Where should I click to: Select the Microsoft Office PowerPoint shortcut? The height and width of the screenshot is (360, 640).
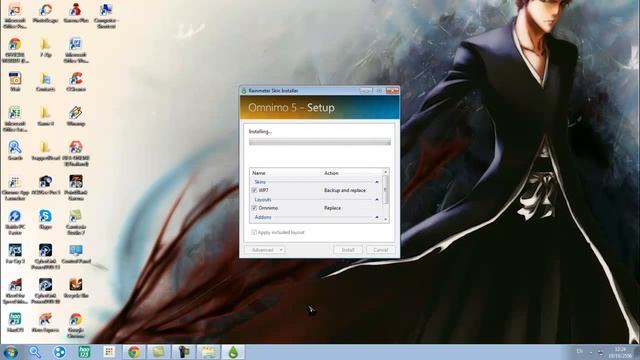[x=15, y=16]
